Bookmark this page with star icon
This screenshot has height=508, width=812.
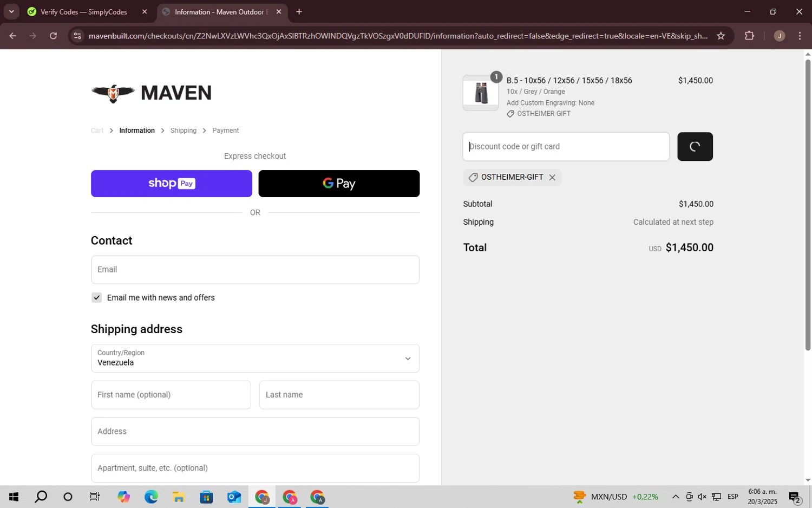pyautogui.click(x=721, y=36)
